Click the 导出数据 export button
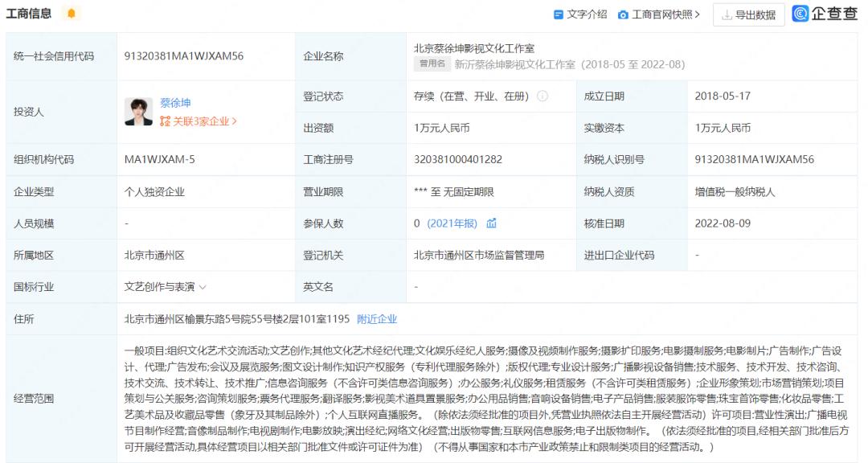868x463 pixels. pyautogui.click(x=747, y=14)
